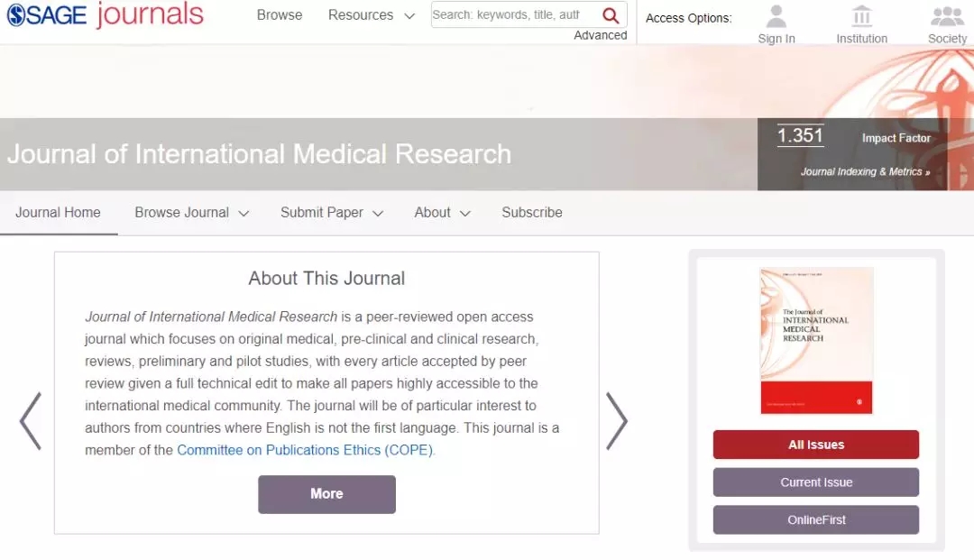Viewport: 974px width, 560px height.
Task: Click the Journal of International Medical Research title
Action: click(x=259, y=154)
